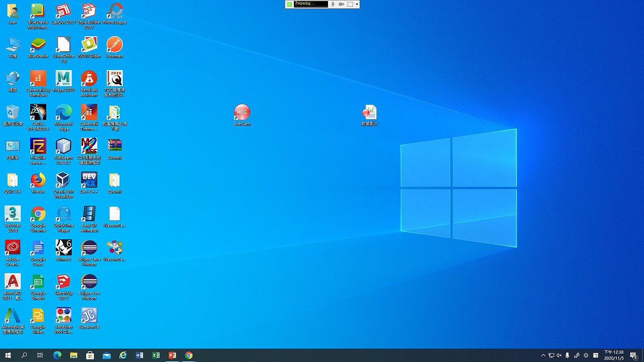Select the 教學影片 desktop file
The height and width of the screenshot is (362, 644).
369,116
